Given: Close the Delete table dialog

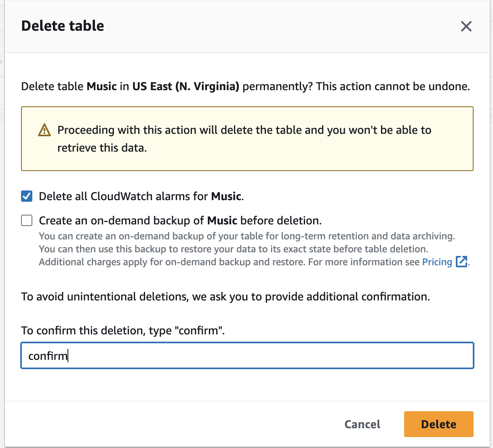Looking at the screenshot, I should [466, 26].
